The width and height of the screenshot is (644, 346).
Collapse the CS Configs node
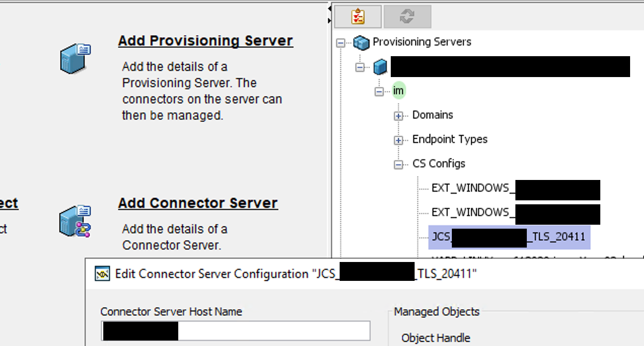pyautogui.click(x=398, y=165)
